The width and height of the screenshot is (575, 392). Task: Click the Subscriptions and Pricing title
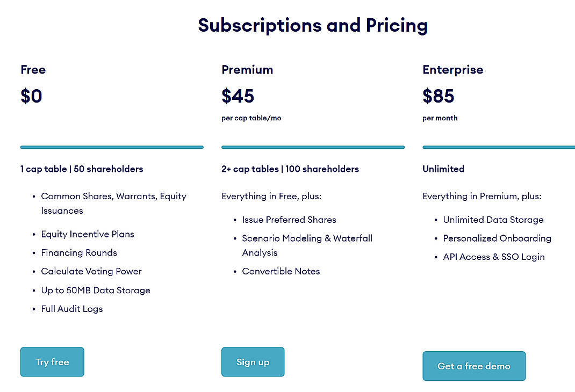click(x=313, y=25)
